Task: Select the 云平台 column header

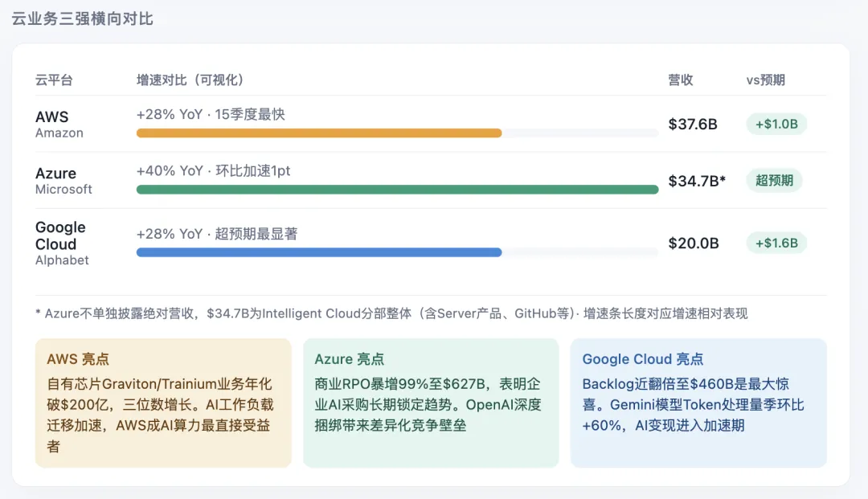Action: coord(54,80)
